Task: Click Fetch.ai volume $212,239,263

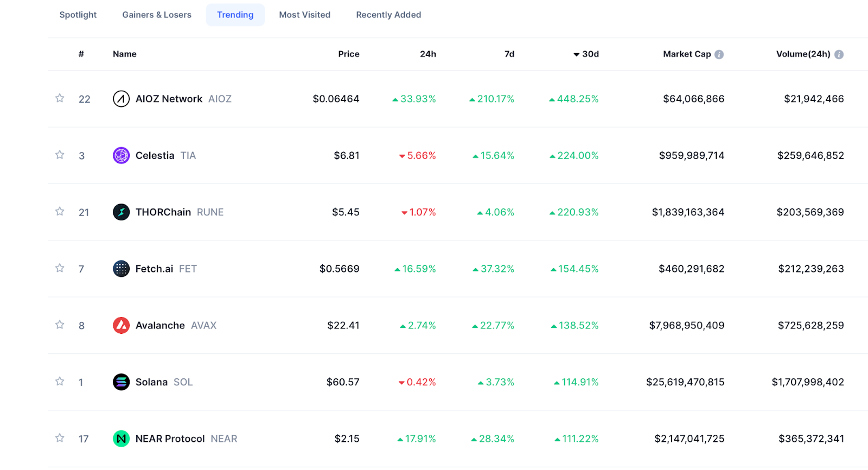Action: tap(811, 269)
